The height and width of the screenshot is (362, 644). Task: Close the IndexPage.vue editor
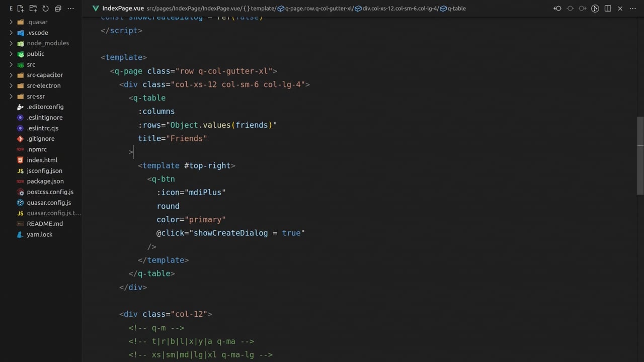pos(620,9)
